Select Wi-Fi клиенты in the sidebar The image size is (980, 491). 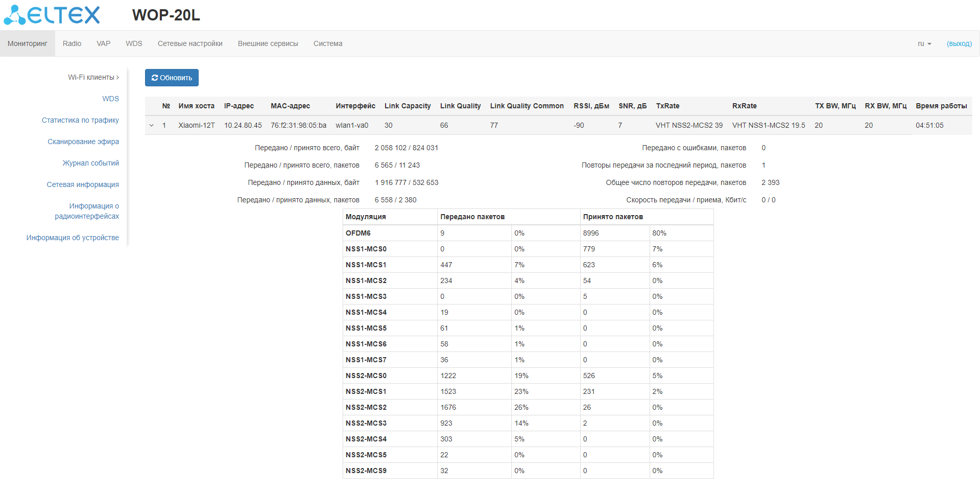point(93,78)
